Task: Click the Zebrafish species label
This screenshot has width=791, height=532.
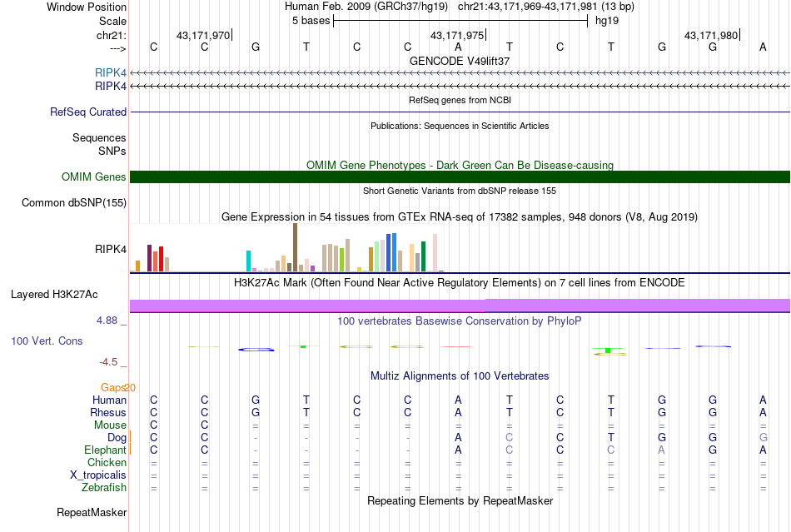Action: [104, 488]
